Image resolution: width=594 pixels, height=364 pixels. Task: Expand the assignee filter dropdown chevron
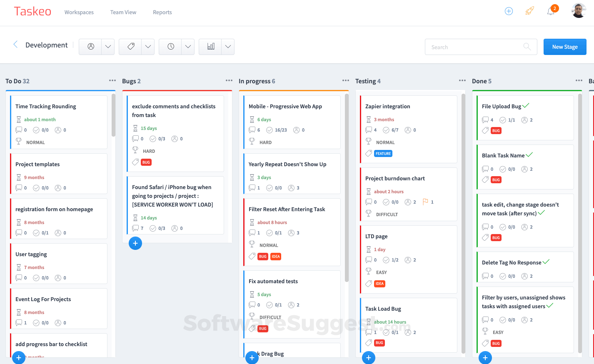(x=108, y=47)
